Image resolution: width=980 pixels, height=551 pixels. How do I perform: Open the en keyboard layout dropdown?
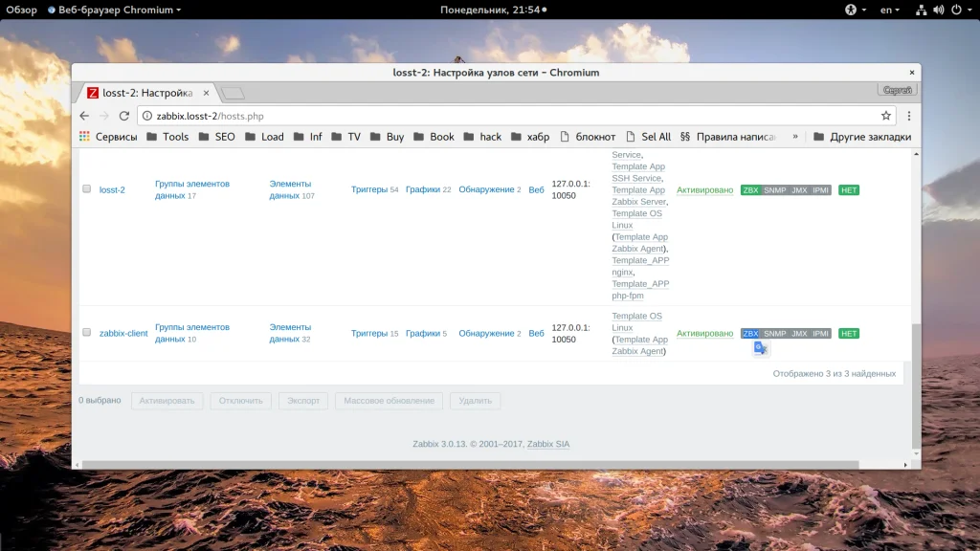(890, 10)
